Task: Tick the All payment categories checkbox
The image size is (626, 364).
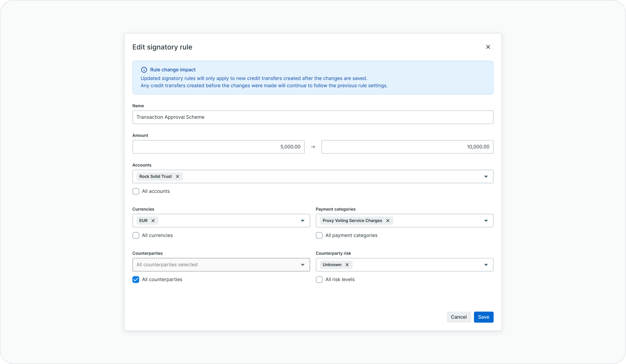Action: tap(319, 235)
